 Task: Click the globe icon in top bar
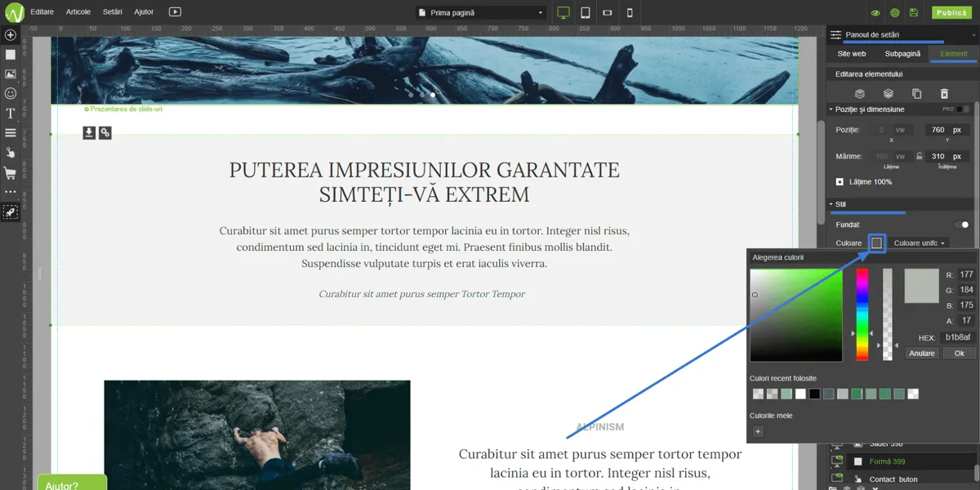coord(895,12)
